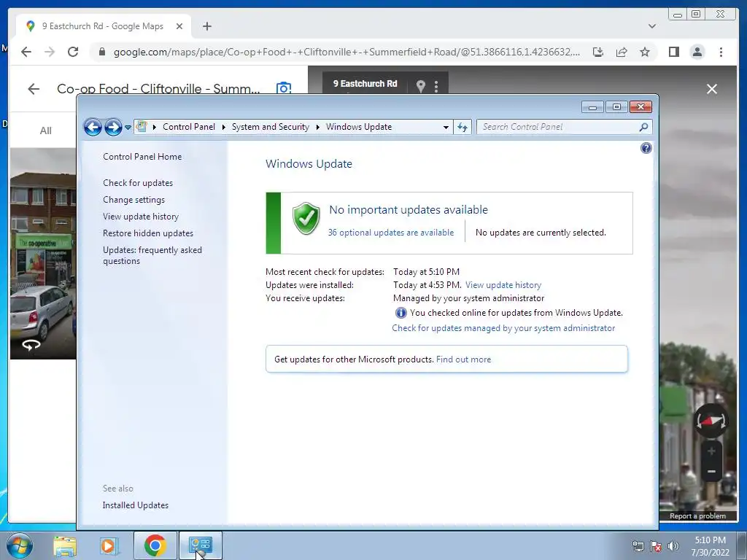Switch to Chrome on the taskbar
The width and height of the screenshot is (747, 560).
click(155, 545)
